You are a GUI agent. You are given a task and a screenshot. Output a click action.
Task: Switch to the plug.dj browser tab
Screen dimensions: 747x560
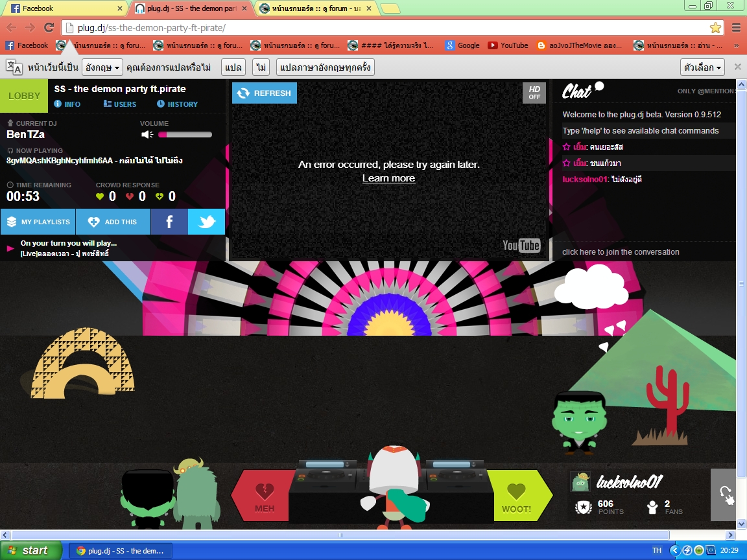point(192,8)
